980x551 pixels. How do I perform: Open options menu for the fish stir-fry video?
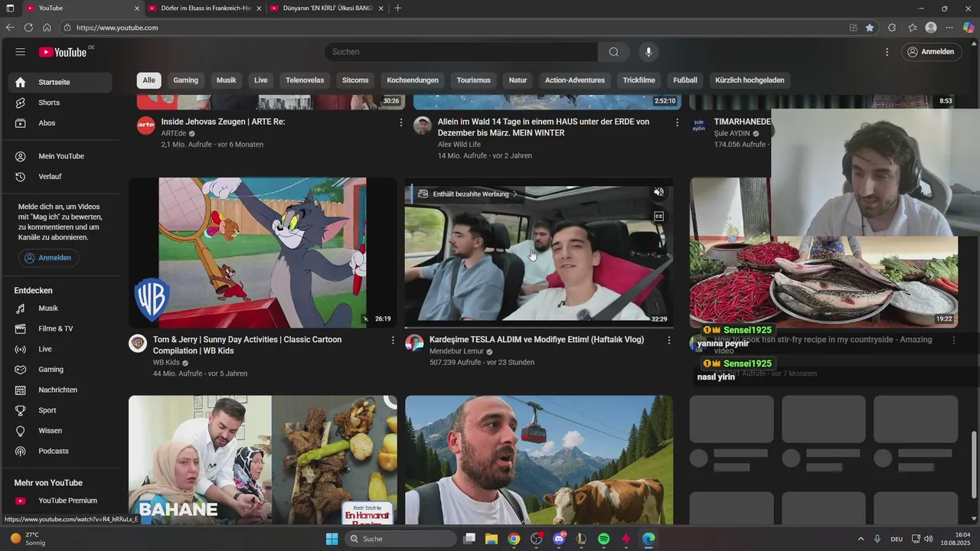954,341
